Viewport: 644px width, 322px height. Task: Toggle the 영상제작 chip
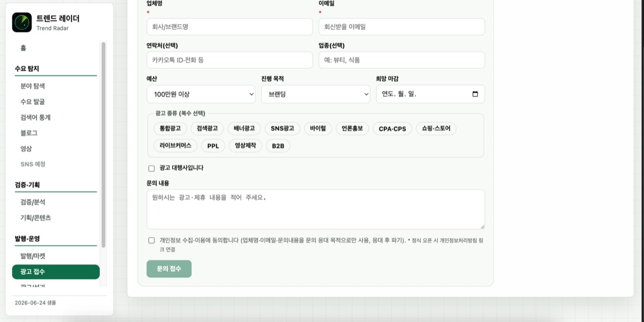[246, 145]
